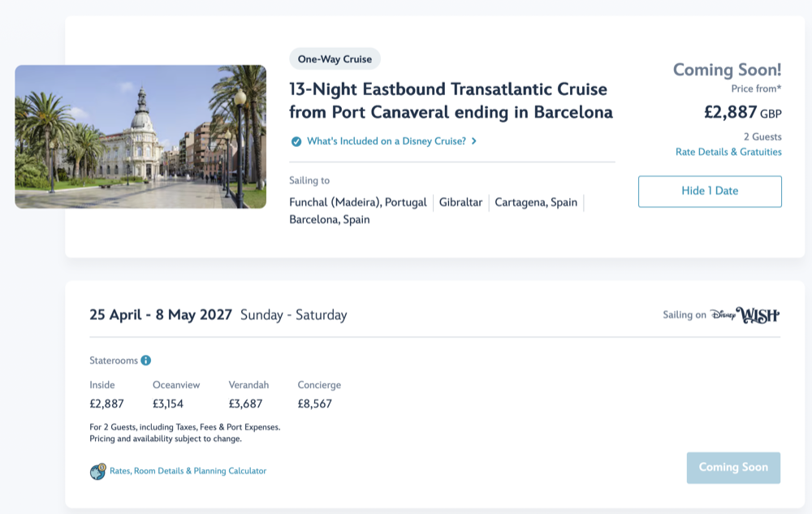The width and height of the screenshot is (812, 514).
Task: Click the planning calculator icon
Action: [x=97, y=471]
